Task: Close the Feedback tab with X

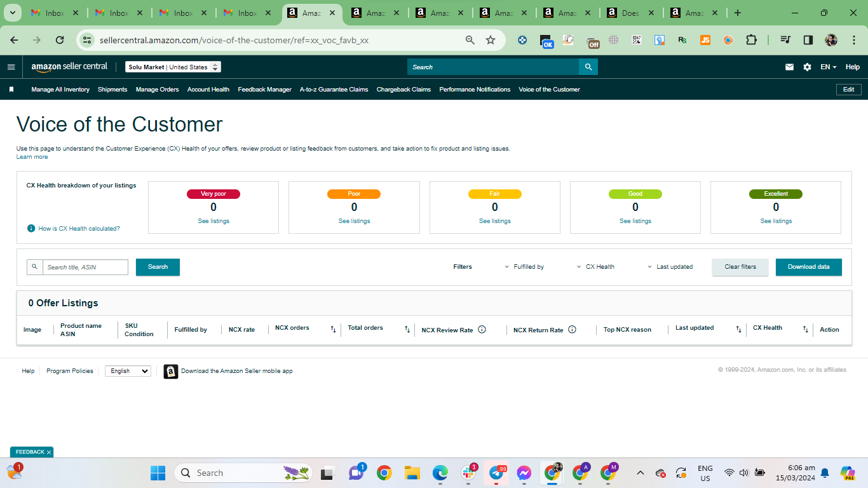Action: click(x=49, y=452)
